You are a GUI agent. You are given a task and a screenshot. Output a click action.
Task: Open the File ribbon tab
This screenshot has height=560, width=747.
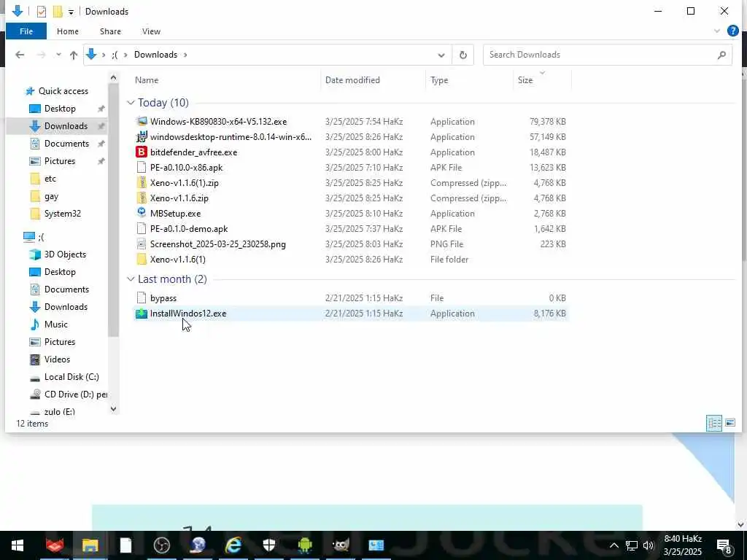[26, 31]
